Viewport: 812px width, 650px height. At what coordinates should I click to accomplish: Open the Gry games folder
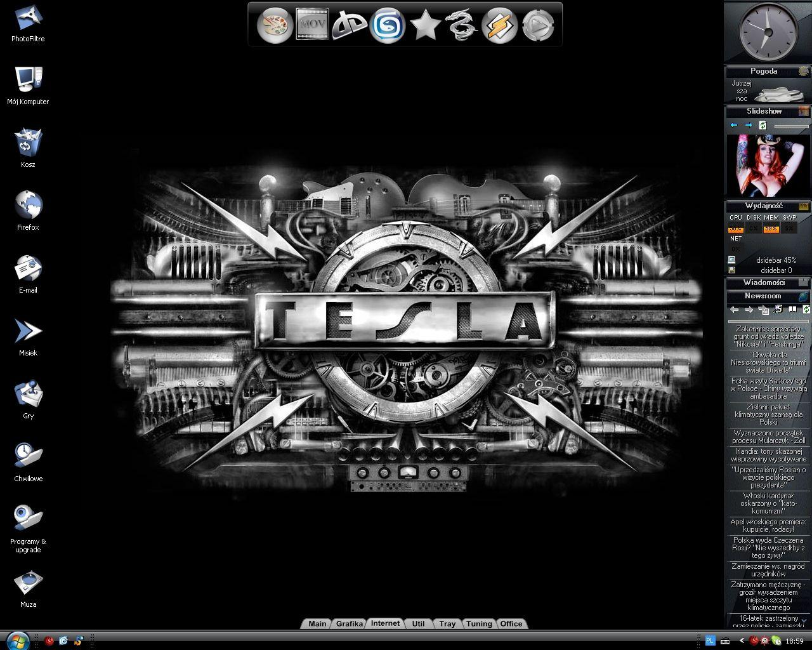point(28,399)
